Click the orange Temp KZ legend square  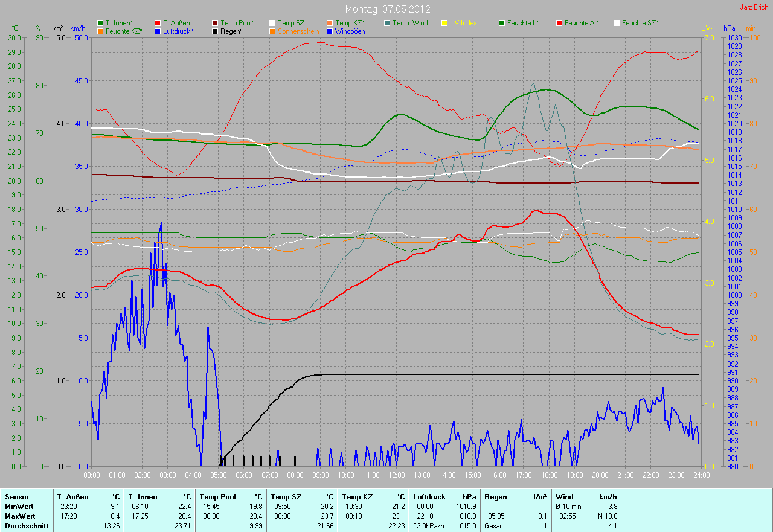pos(330,23)
